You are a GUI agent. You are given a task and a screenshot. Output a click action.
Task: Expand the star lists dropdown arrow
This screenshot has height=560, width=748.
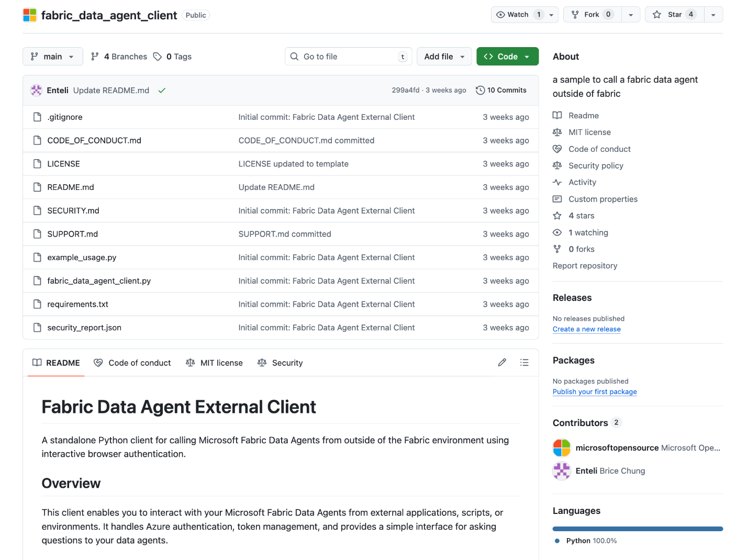click(x=713, y=15)
